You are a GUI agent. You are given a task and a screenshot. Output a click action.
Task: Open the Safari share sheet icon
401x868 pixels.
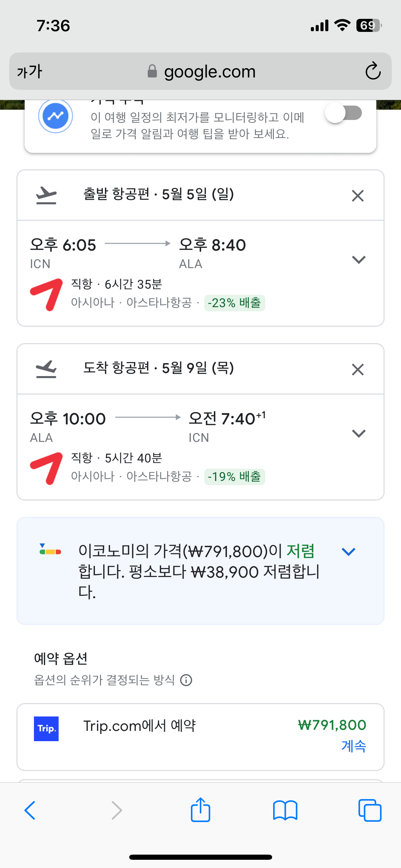pos(200,810)
